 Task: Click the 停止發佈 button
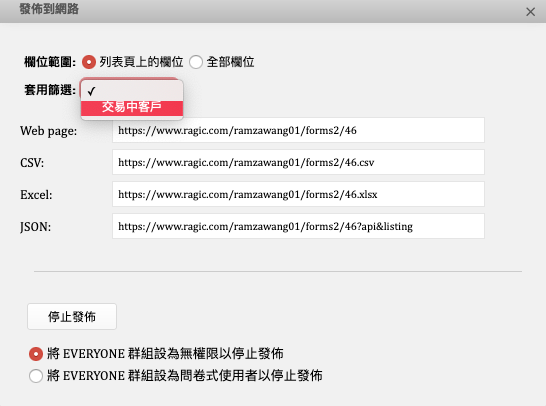[72, 317]
